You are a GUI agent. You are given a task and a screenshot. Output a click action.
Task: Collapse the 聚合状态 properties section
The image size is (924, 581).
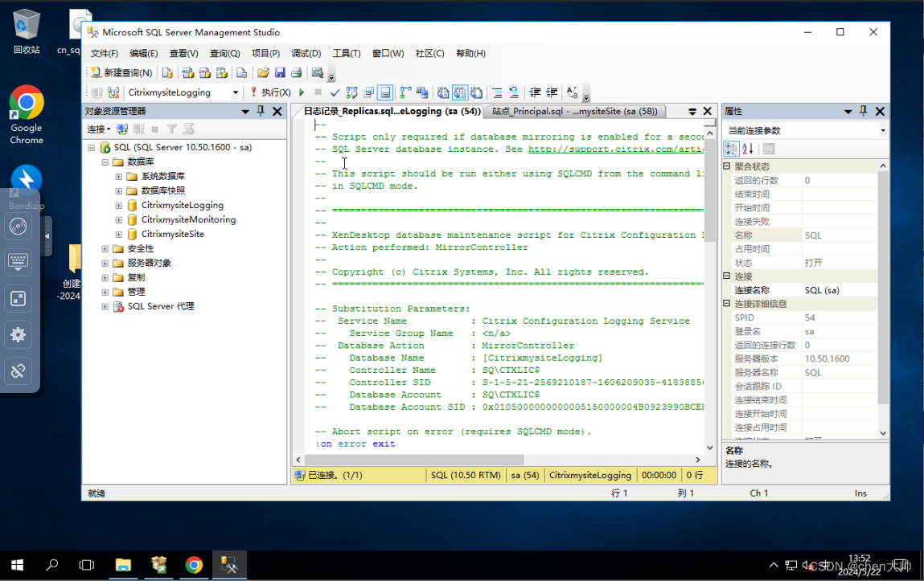[727, 166]
